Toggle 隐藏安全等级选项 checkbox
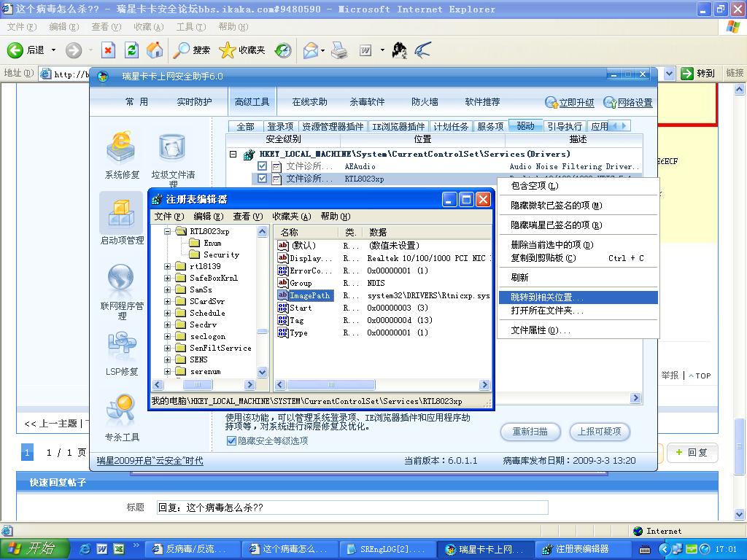747x560 pixels. point(231,440)
